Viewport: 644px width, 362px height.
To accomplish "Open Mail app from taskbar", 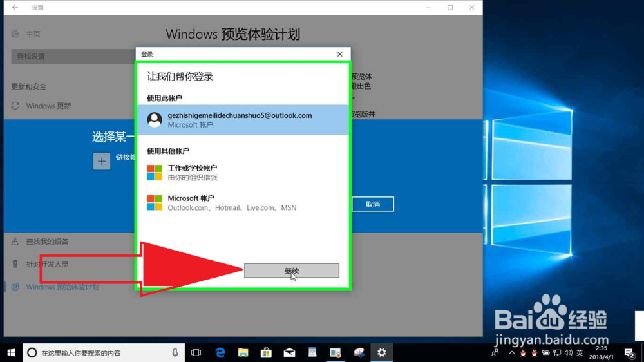I will click(x=289, y=352).
